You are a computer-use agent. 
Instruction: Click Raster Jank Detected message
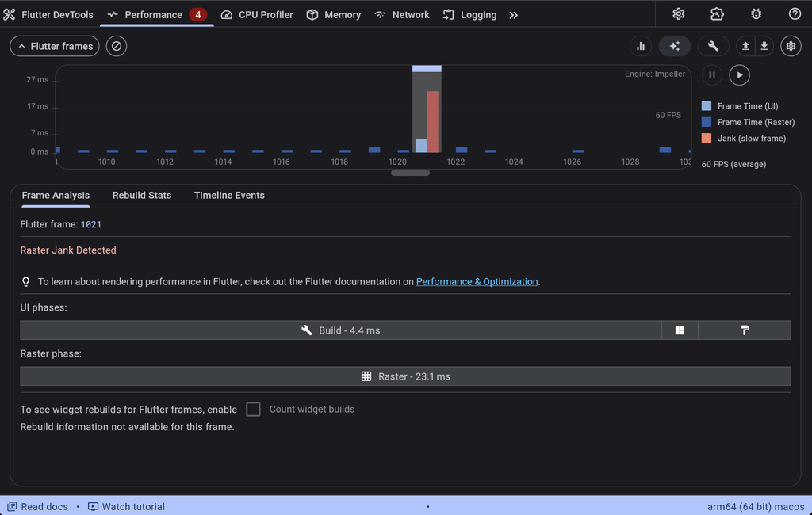pyautogui.click(x=68, y=250)
